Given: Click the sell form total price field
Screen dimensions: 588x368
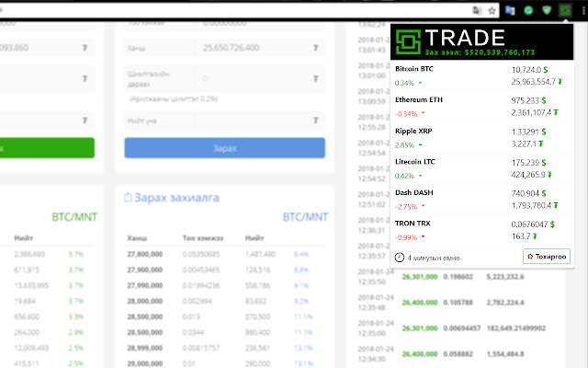Looking at the screenshot, I should (x=259, y=121).
